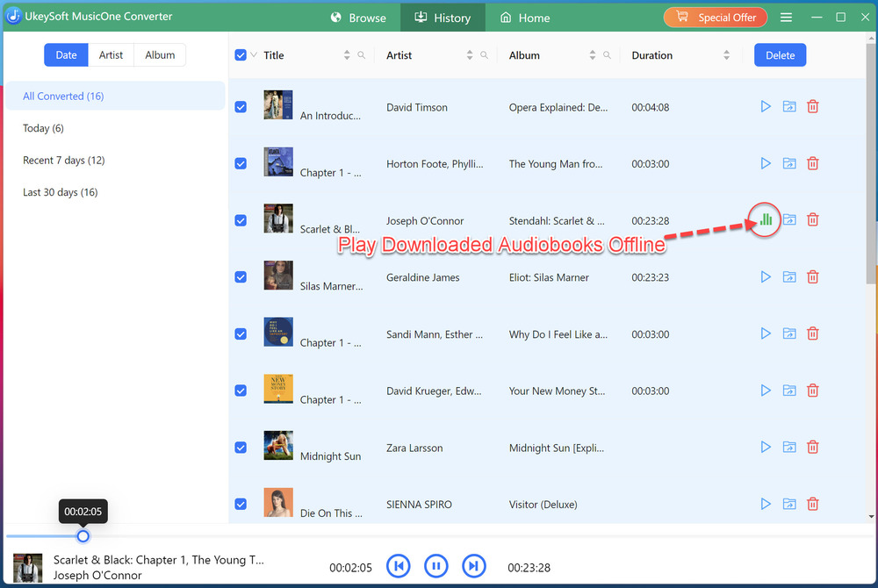Delete the Sandi Mann track
The width and height of the screenshot is (878, 588).
click(812, 333)
